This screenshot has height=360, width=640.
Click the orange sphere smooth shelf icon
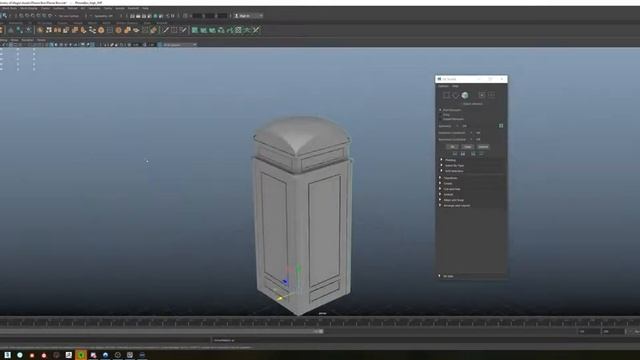coord(118,30)
